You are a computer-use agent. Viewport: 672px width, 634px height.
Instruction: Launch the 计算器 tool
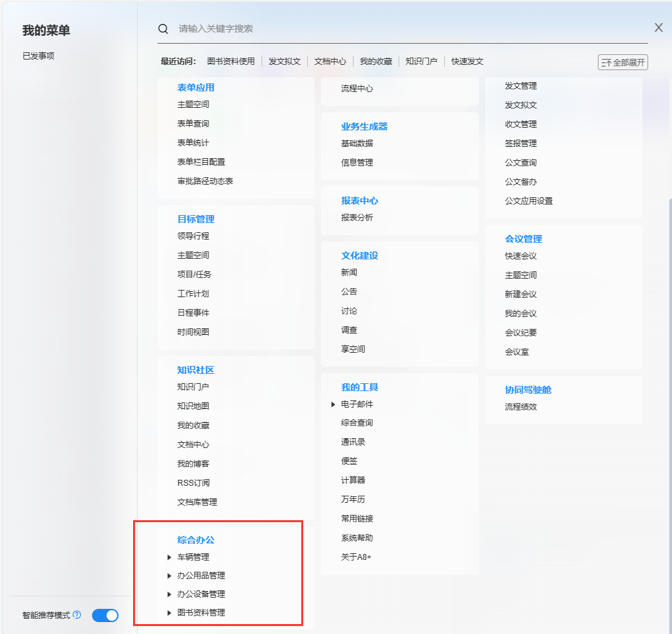coord(353,480)
